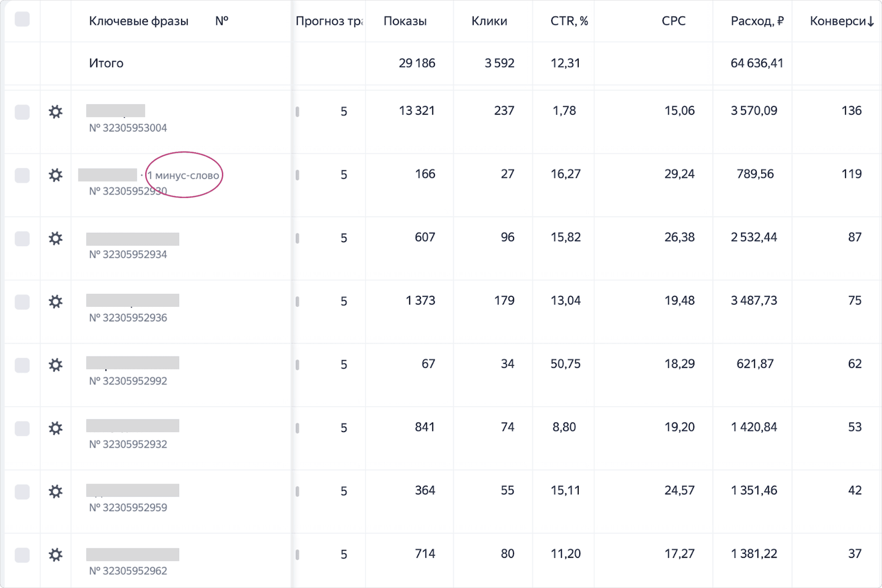The image size is (882, 588).
Task: Click traffic forecast bar in first row
Action: (x=298, y=112)
